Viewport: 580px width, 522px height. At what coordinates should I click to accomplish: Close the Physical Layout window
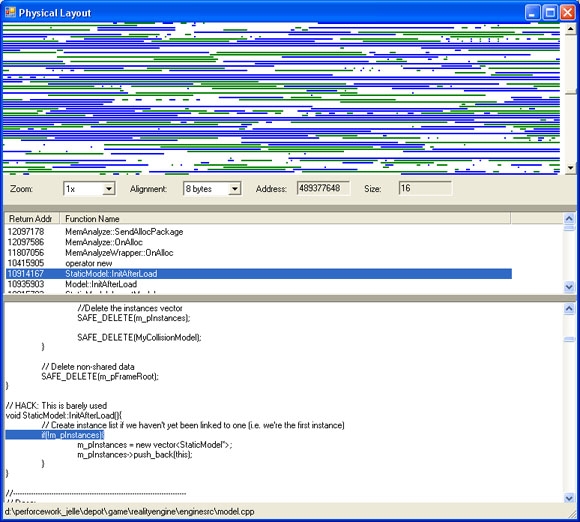[x=567, y=13]
